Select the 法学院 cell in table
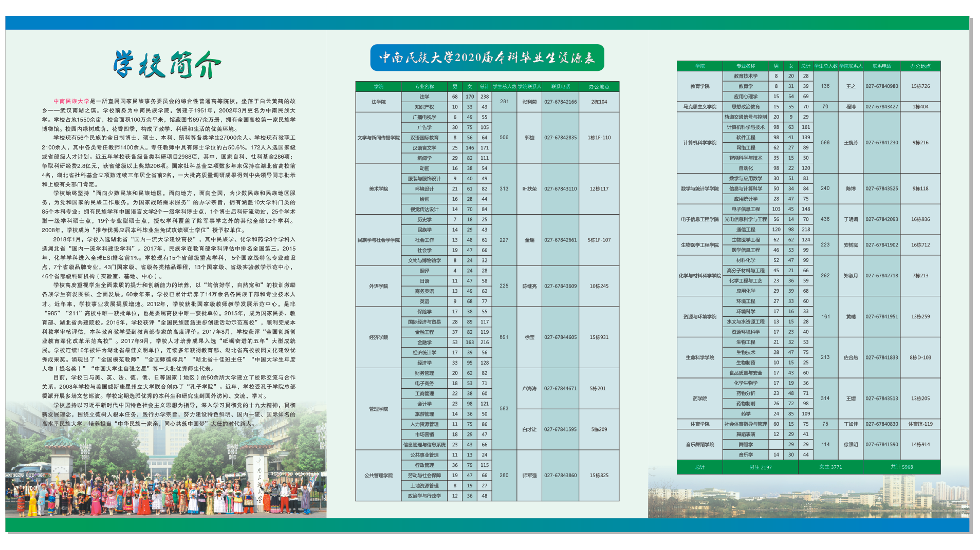The image size is (980, 550). [x=378, y=102]
